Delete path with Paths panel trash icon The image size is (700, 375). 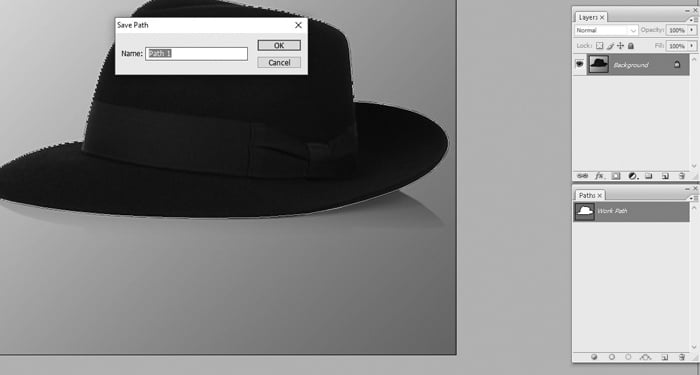[x=682, y=357]
